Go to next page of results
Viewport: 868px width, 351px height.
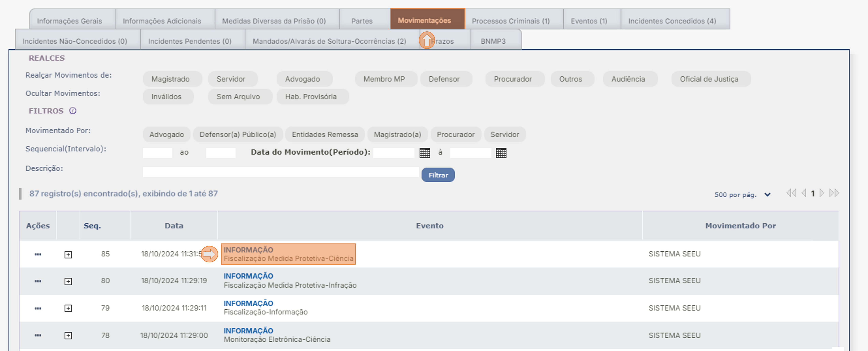tap(822, 193)
